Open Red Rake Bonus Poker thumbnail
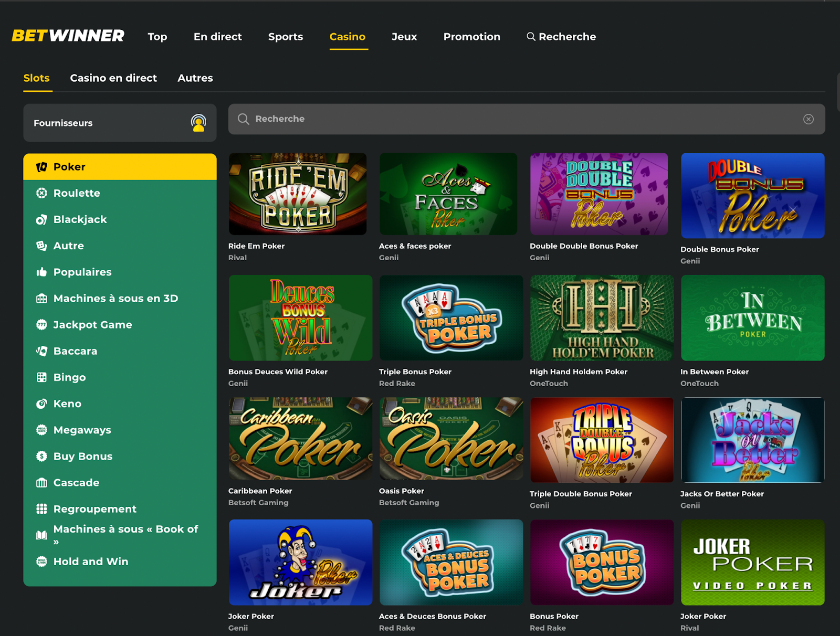The image size is (840, 636). pos(602,562)
